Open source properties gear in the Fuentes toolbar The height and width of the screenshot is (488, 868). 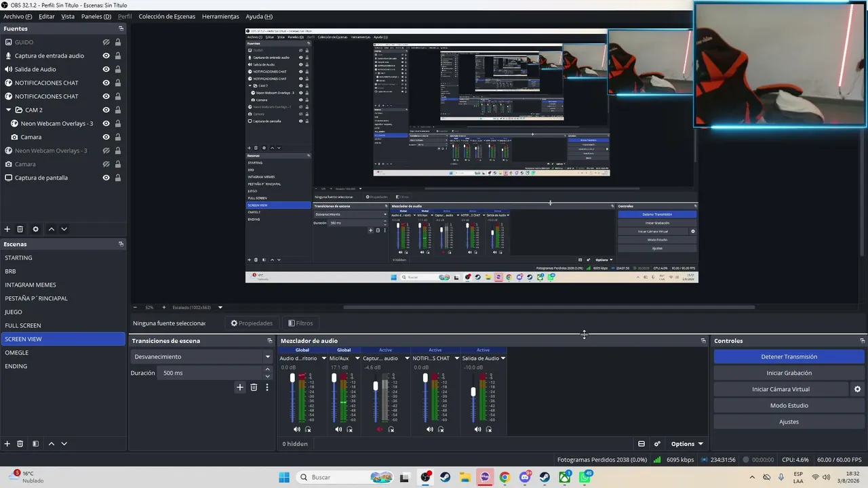(x=36, y=229)
